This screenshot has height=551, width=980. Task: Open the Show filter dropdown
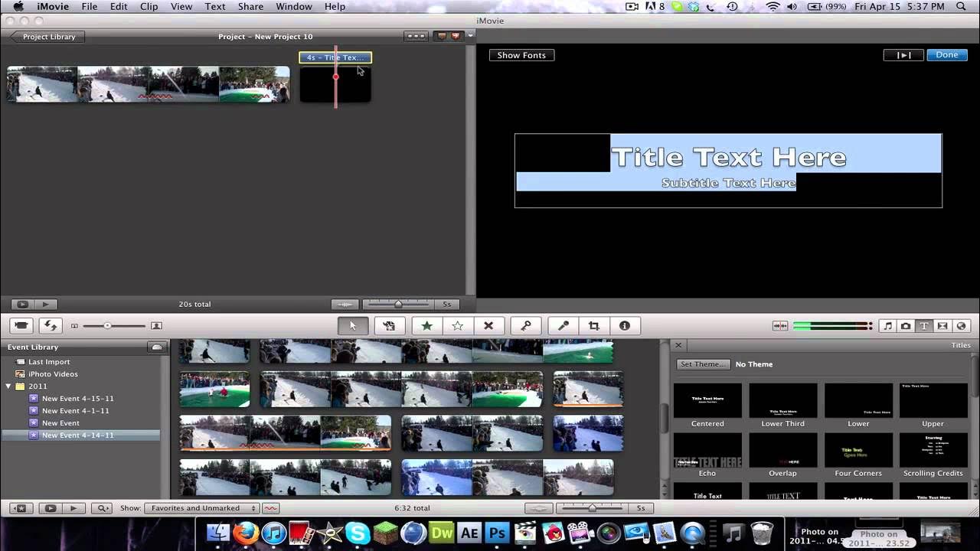(202, 508)
